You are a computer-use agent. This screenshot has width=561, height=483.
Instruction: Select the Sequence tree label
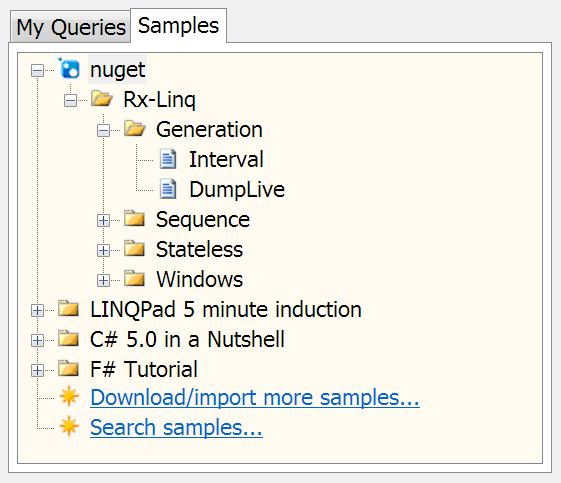point(203,220)
